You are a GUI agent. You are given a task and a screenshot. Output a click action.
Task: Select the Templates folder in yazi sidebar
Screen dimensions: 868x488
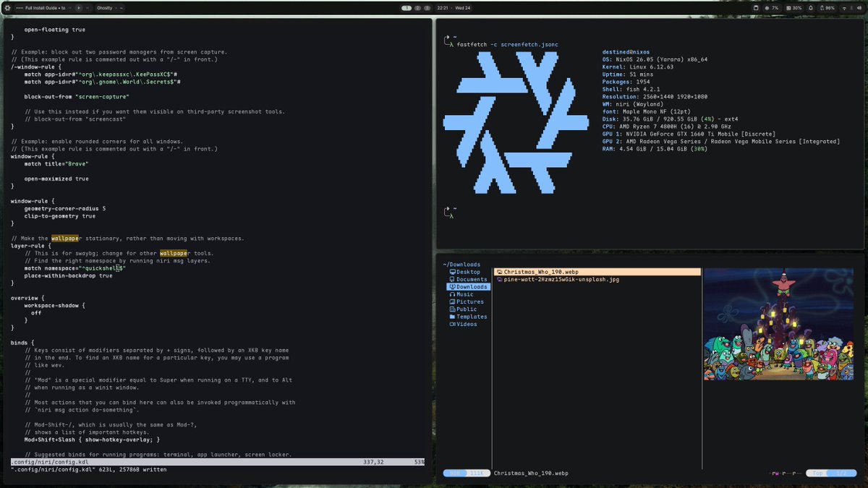tap(468, 317)
